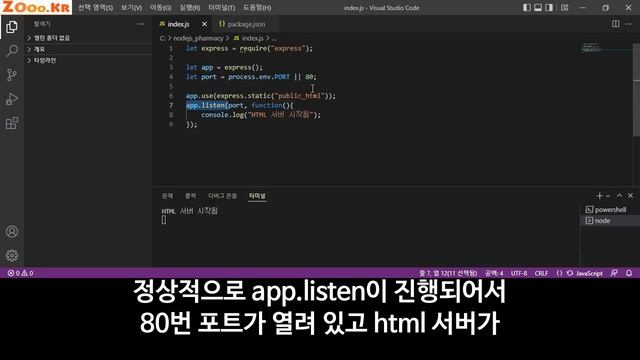Split the editor to the right
The image size is (640, 360).
[616, 24]
